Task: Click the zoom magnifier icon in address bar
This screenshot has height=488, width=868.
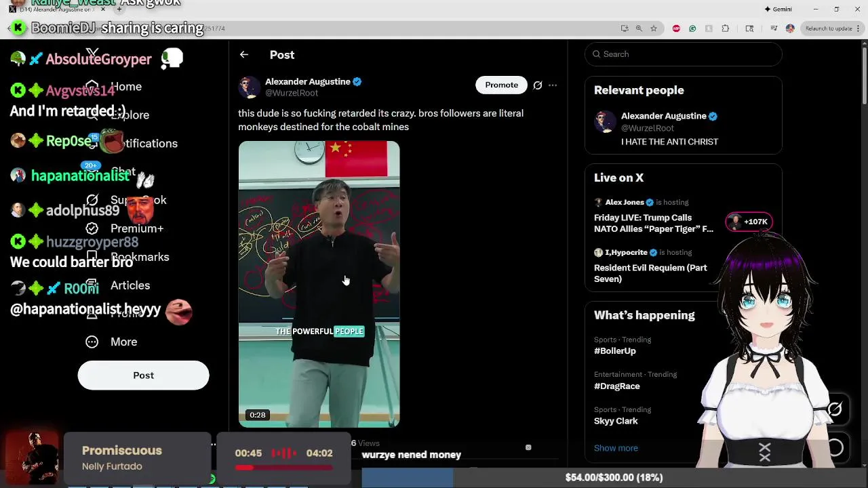Action: [639, 28]
